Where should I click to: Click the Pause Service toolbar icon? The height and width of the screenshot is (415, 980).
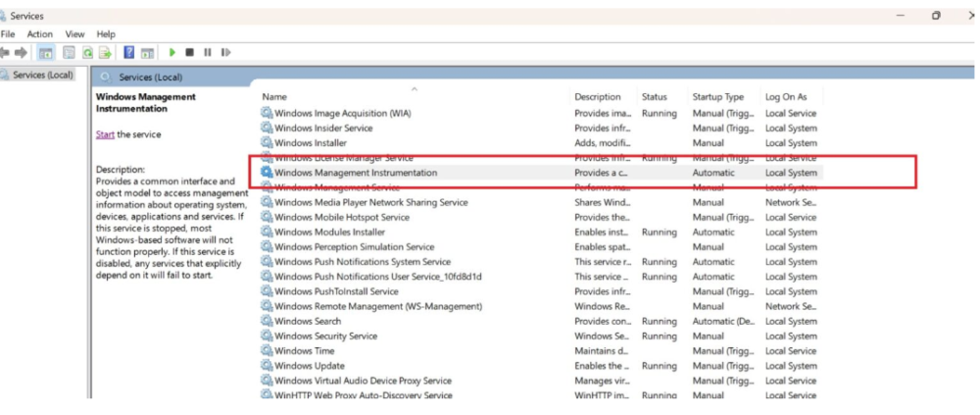click(207, 53)
